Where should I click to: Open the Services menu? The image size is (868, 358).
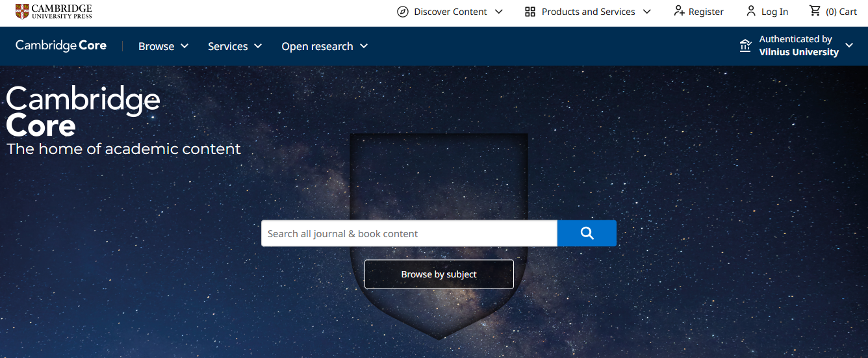(235, 46)
